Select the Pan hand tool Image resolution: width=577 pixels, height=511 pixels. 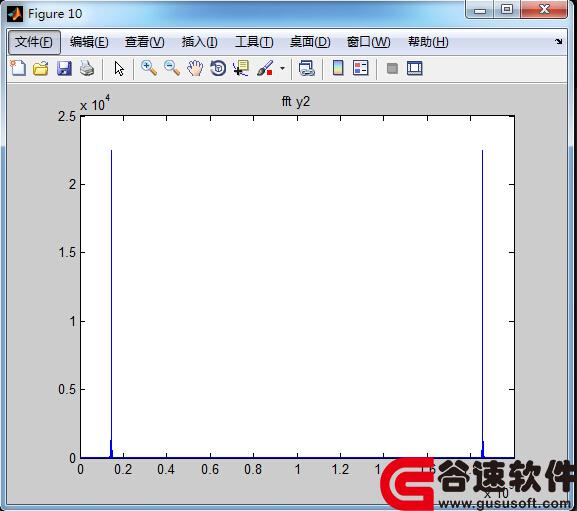(x=195, y=68)
